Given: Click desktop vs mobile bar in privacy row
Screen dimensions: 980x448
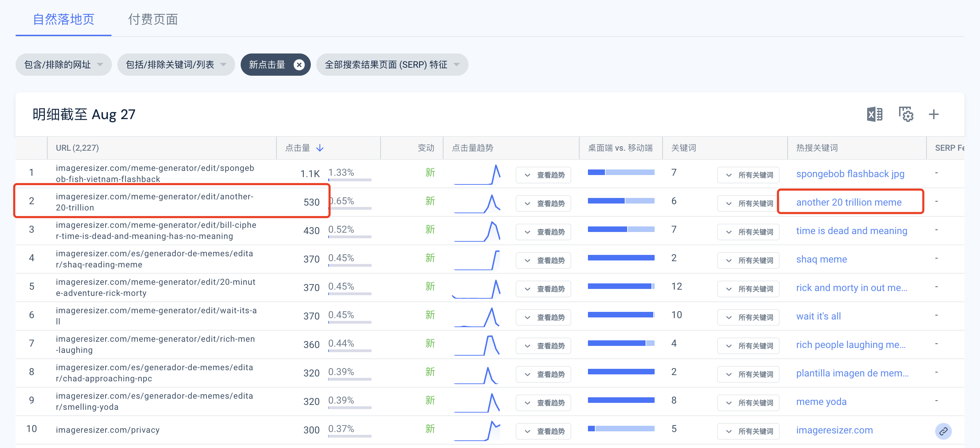Looking at the screenshot, I should point(621,429).
